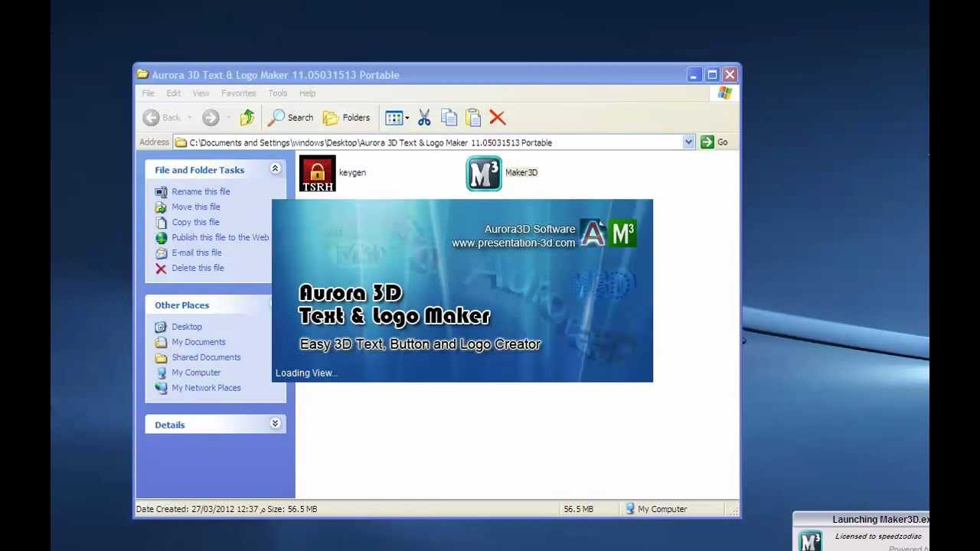Go to Shared Documents
This screenshot has width=980, height=551.
[x=206, y=357]
